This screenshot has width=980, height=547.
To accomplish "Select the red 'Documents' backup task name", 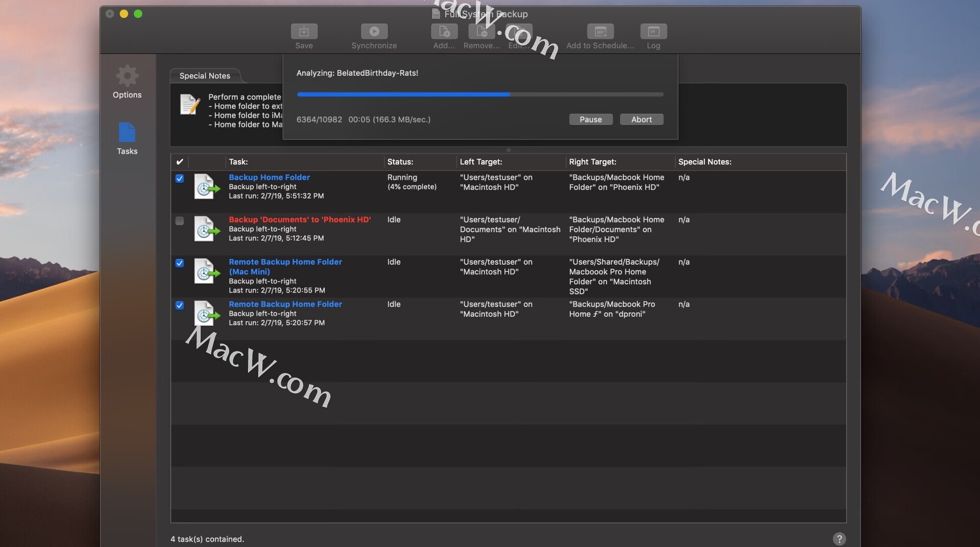I will pos(300,219).
